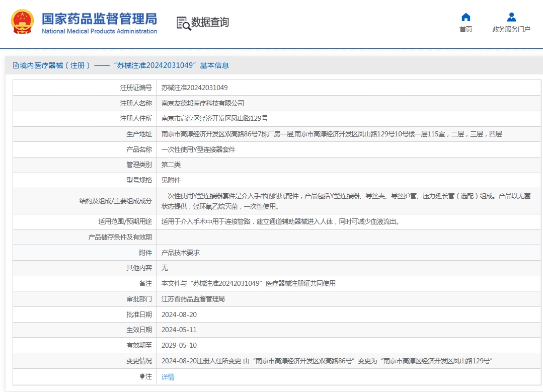Select the 生效日期 row label
543x392 pixels.
coord(139,330)
